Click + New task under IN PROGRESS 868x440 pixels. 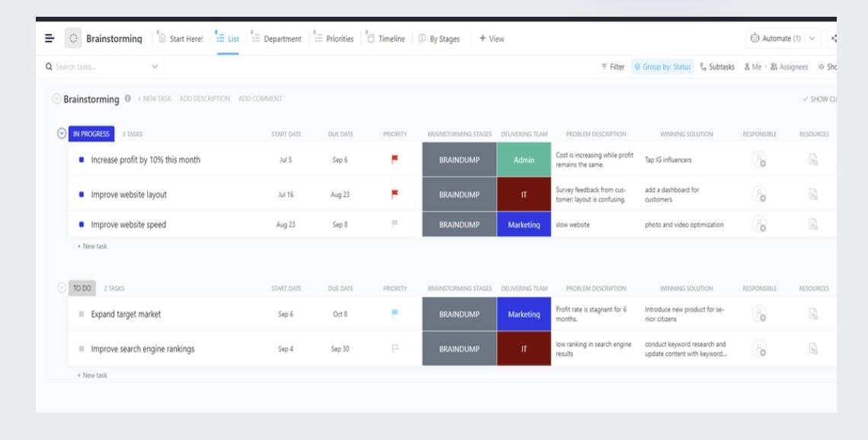coord(92,246)
